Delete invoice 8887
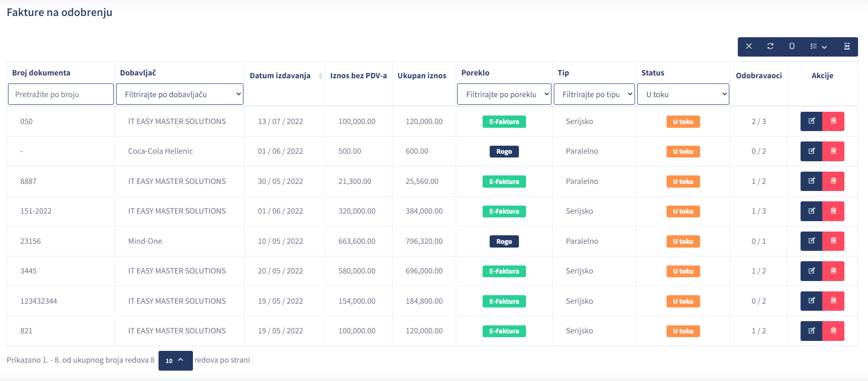Image resolution: width=868 pixels, height=381 pixels. (833, 181)
